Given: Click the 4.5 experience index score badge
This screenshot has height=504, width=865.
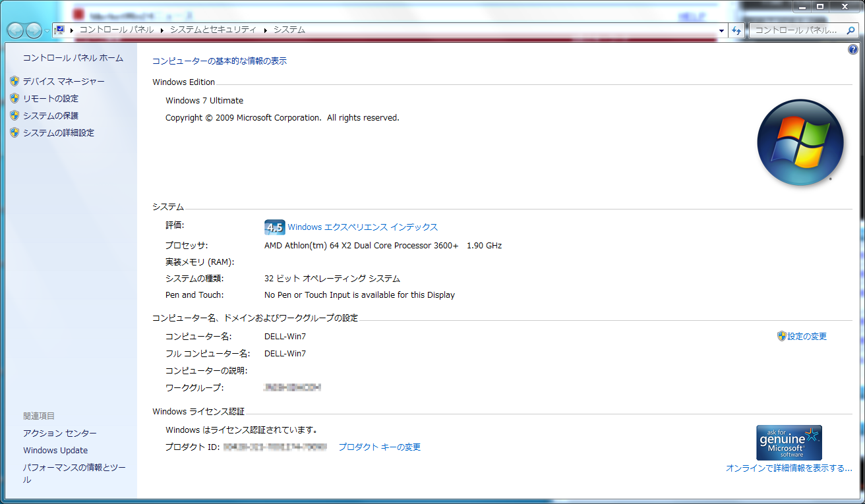Looking at the screenshot, I should click(274, 227).
